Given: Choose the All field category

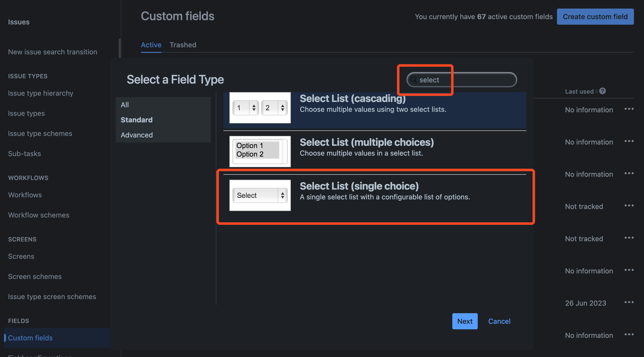Looking at the screenshot, I should click(x=163, y=105).
